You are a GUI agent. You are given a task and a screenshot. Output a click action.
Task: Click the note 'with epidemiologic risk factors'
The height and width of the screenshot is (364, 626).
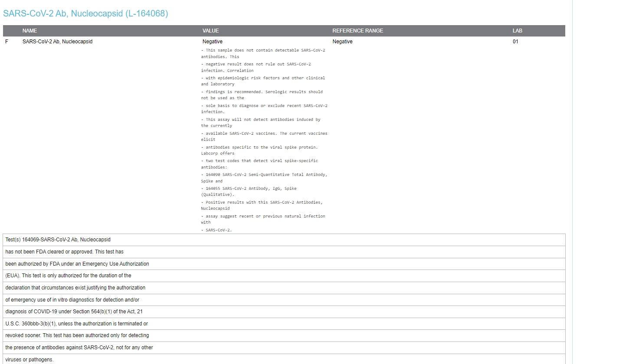pyautogui.click(x=263, y=81)
